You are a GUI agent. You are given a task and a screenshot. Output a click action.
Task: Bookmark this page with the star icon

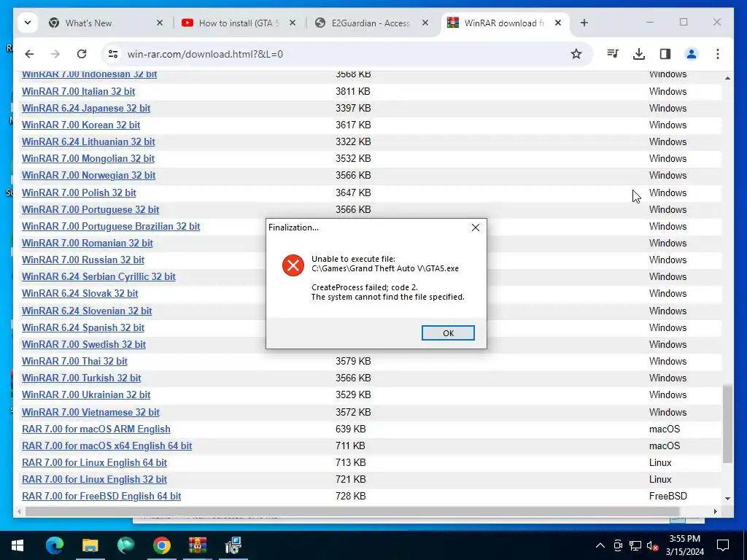pyautogui.click(x=576, y=54)
